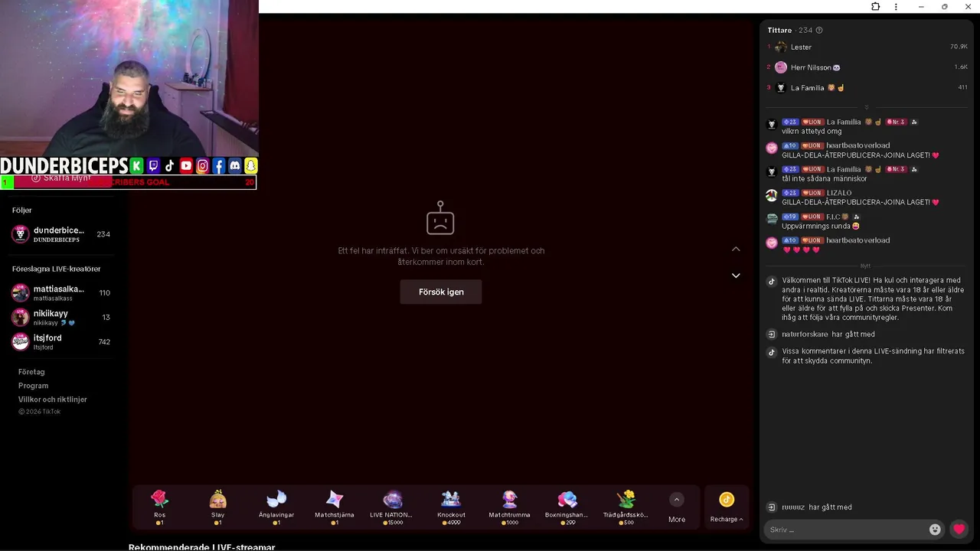Image resolution: width=980 pixels, height=551 pixels.
Task: Select the Änglavingar wings gift
Action: point(276,507)
